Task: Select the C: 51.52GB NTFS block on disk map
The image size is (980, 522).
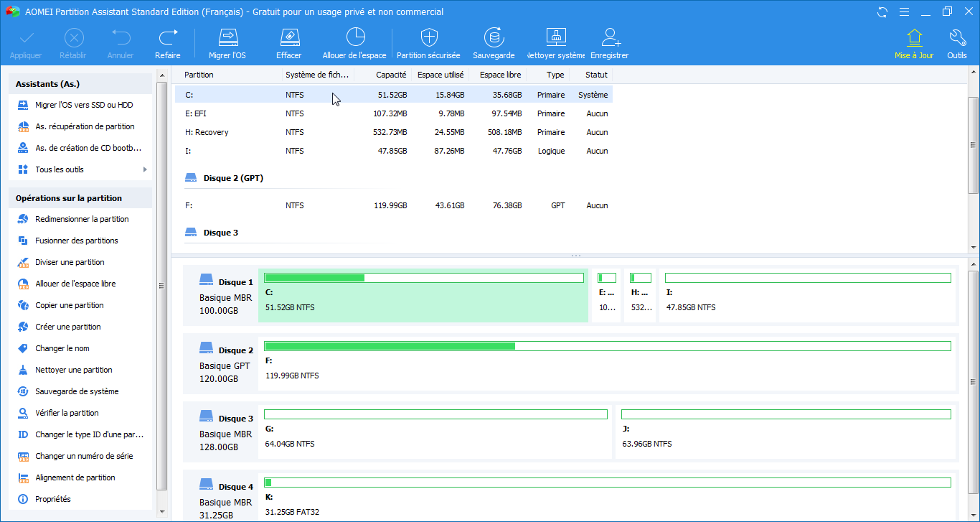Action: 423,296
